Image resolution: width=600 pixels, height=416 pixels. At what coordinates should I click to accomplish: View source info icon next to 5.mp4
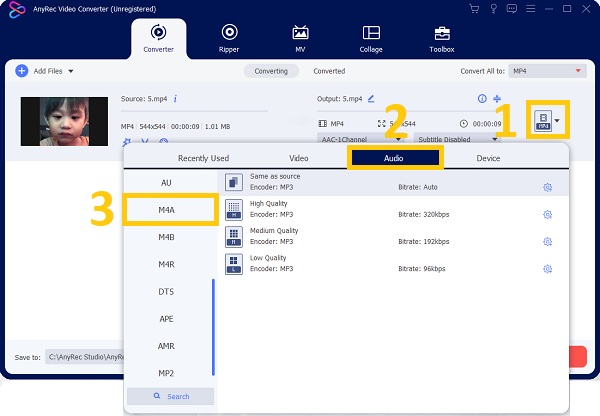click(175, 99)
